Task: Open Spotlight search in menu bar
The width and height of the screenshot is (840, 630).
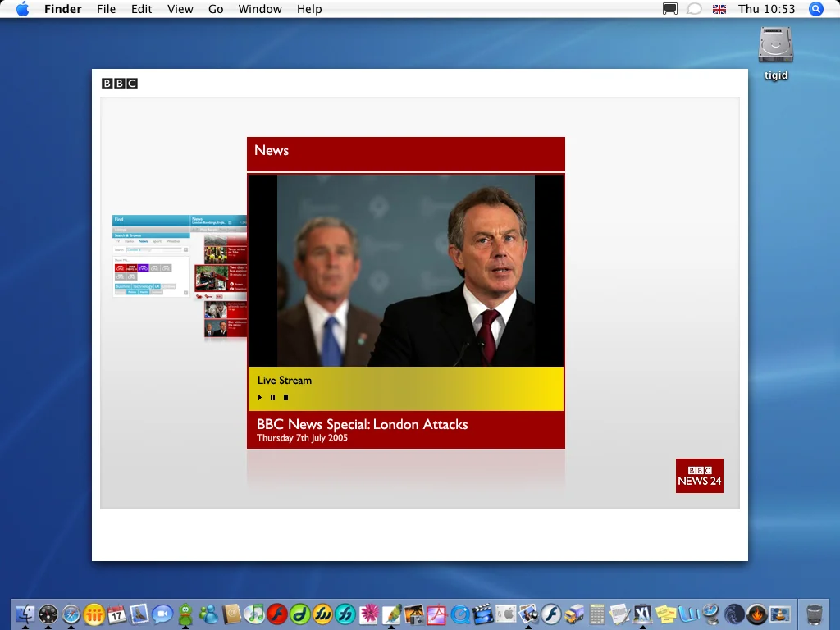Action: [816, 9]
